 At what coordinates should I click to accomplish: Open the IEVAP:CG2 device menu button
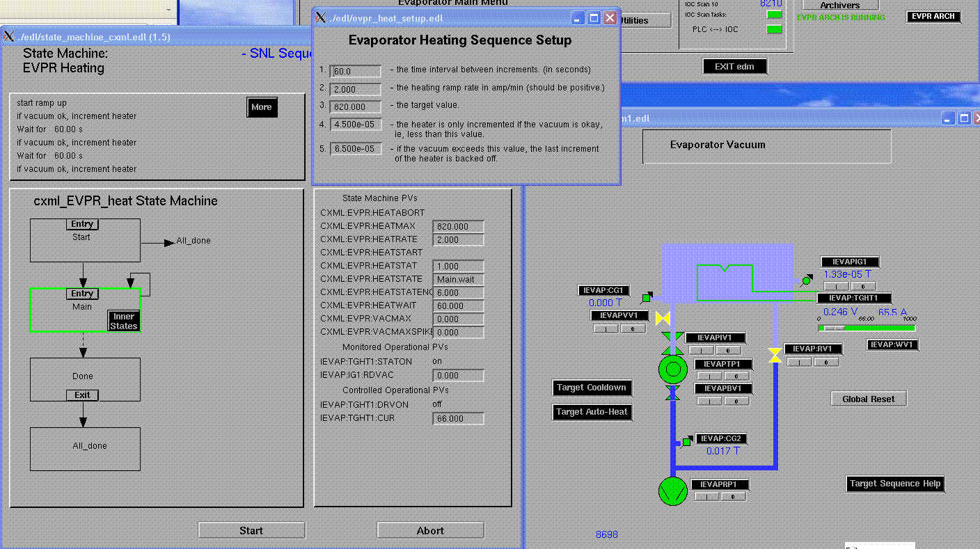click(x=722, y=438)
